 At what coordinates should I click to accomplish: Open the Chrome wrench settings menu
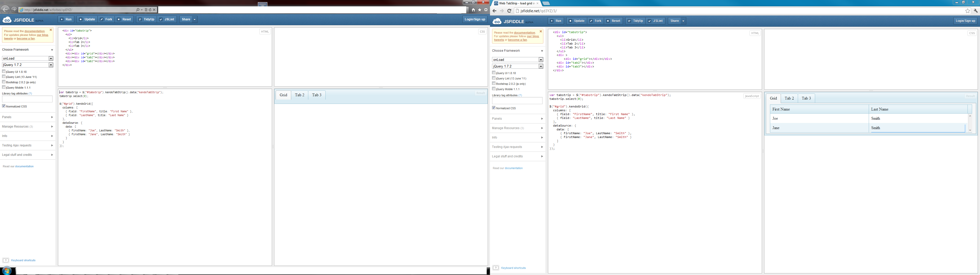[975, 11]
